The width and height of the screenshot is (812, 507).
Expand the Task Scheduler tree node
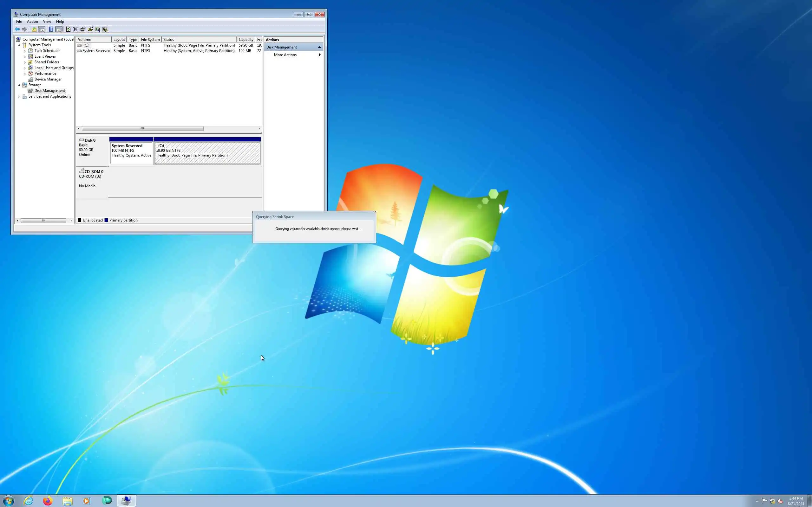coord(25,51)
